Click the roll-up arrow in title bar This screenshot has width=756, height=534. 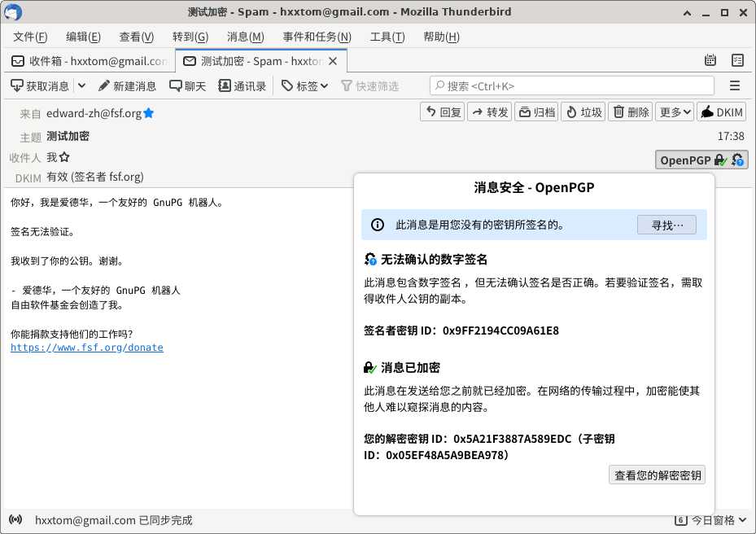687,12
